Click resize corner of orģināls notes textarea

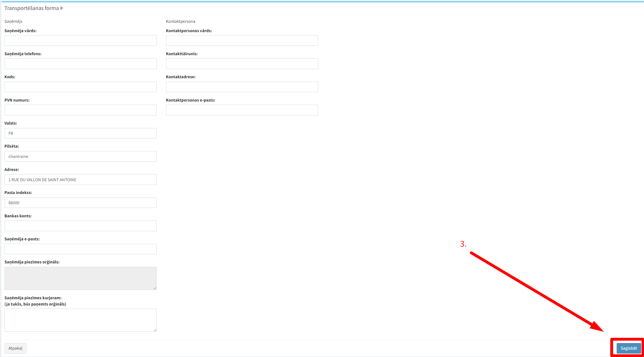click(155, 288)
